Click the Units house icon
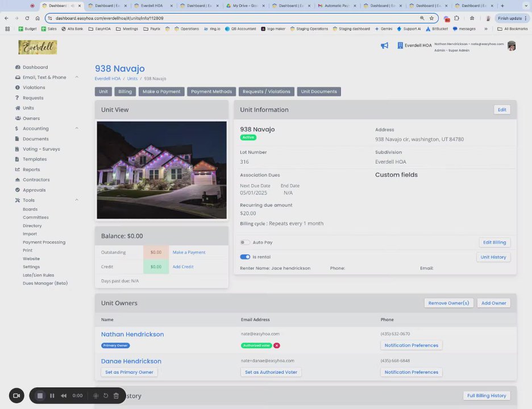This screenshot has height=409, width=532. [x=18, y=108]
